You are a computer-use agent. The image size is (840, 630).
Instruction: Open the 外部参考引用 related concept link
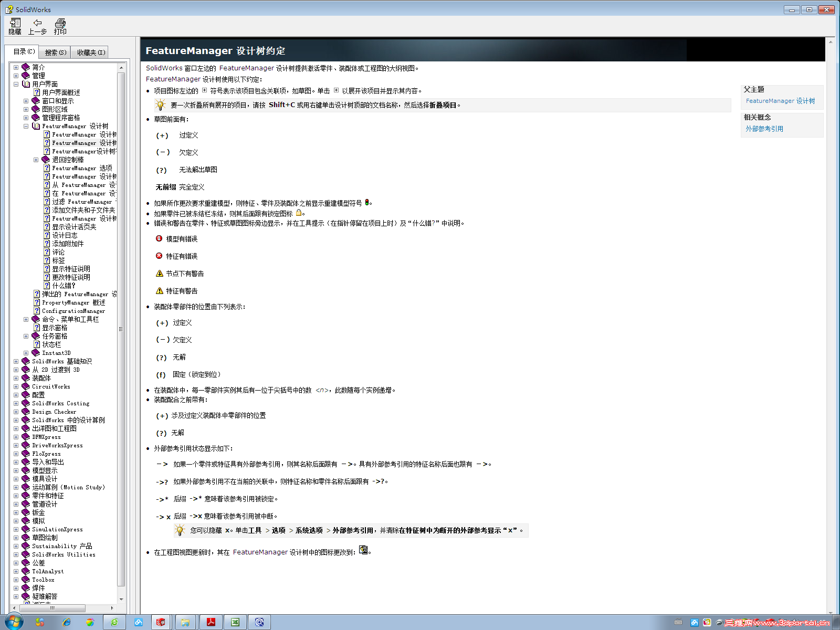(x=764, y=129)
